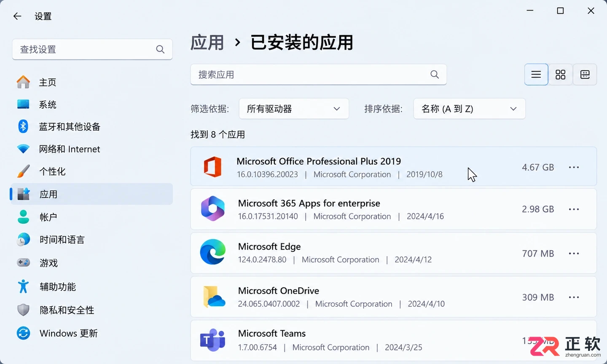Image resolution: width=607 pixels, height=364 pixels.
Task: Go to 主页 in the sidebar
Action: tap(92, 82)
